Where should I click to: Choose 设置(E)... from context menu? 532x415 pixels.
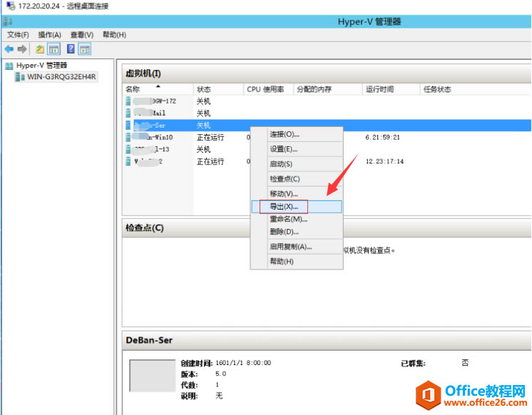click(x=297, y=149)
